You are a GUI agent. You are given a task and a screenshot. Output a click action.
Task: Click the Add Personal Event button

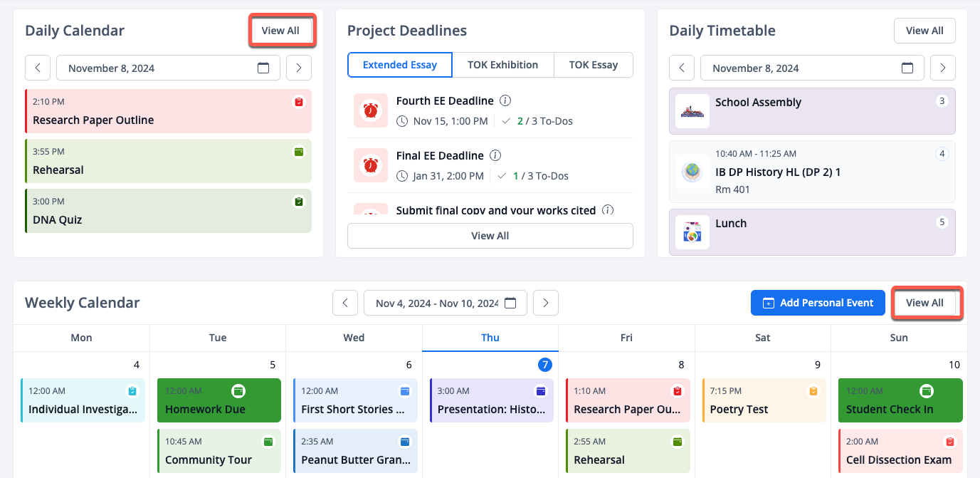818,303
